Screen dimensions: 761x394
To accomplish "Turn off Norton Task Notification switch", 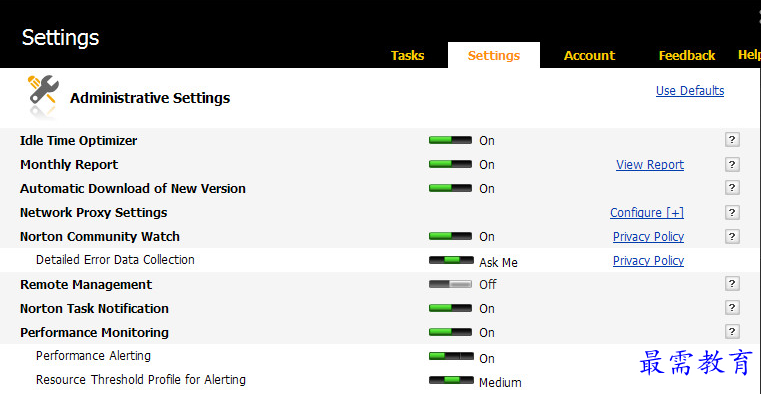I will coord(450,308).
